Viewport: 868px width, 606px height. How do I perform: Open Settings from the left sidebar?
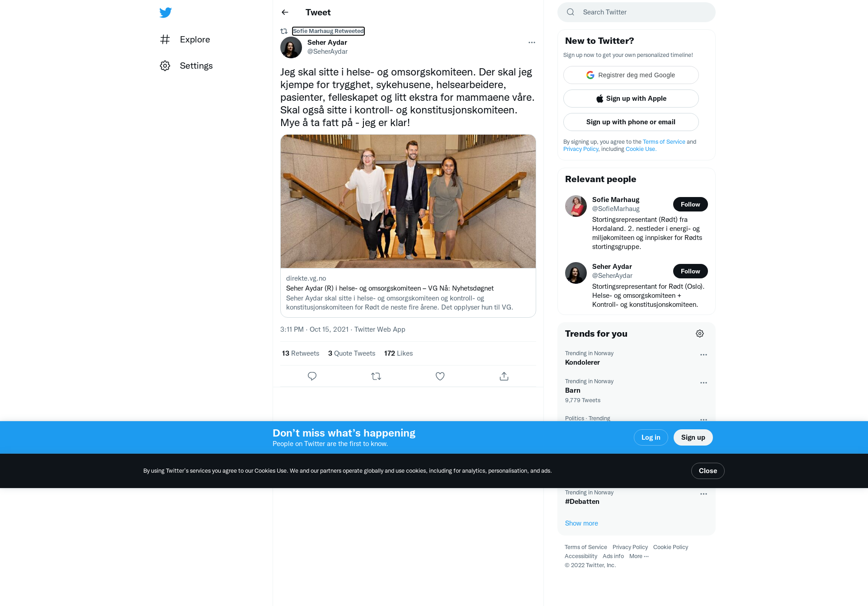tap(186, 66)
